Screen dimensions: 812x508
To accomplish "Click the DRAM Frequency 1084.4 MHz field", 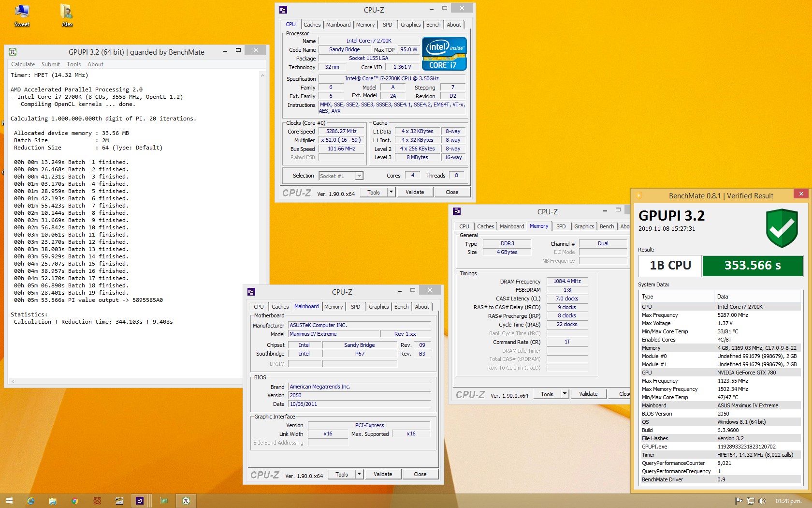I will tap(567, 281).
